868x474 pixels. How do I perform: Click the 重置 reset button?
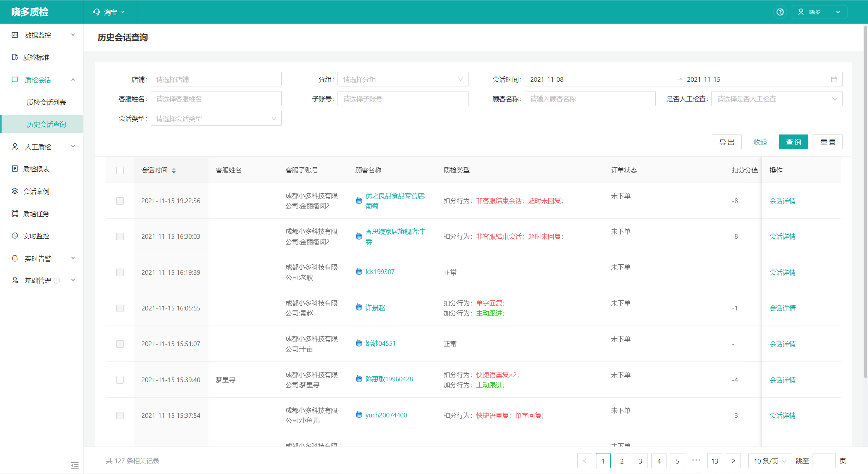click(x=828, y=142)
